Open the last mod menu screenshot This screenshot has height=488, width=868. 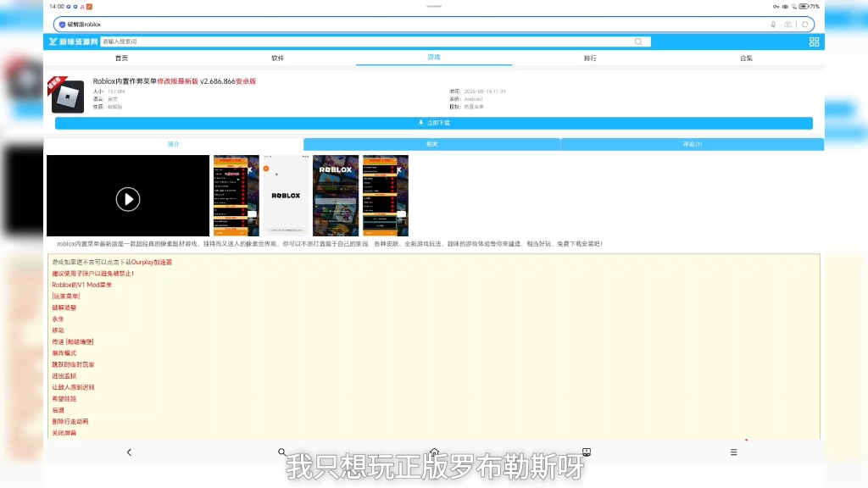click(x=386, y=196)
